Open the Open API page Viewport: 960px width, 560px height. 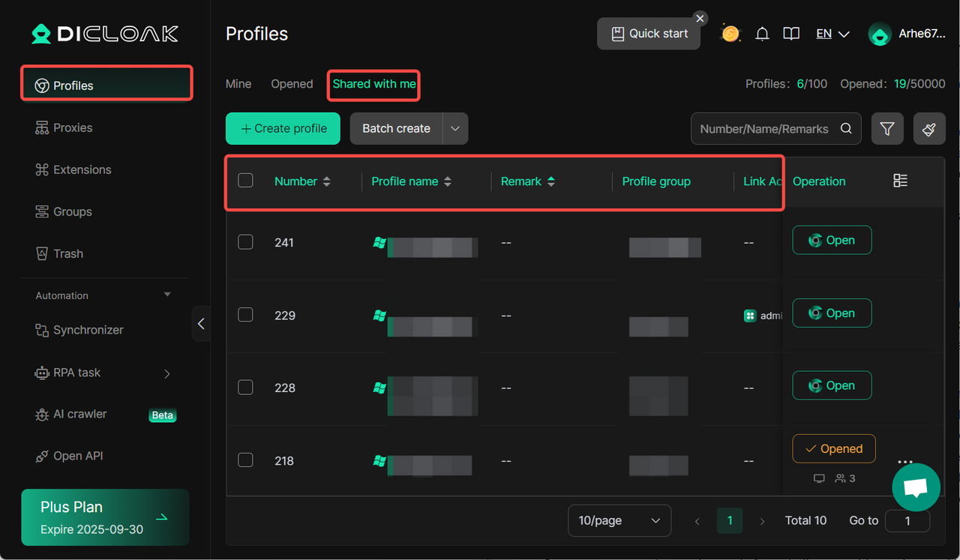tap(68, 456)
